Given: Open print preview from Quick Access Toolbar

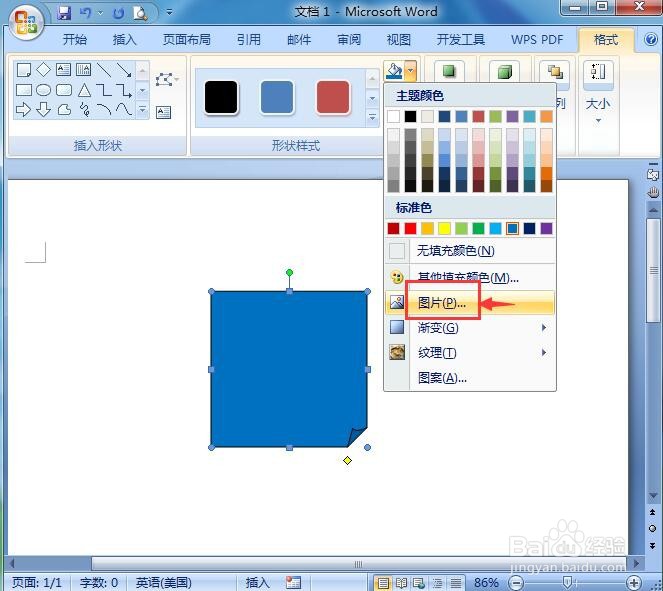Looking at the screenshot, I should coord(140,13).
